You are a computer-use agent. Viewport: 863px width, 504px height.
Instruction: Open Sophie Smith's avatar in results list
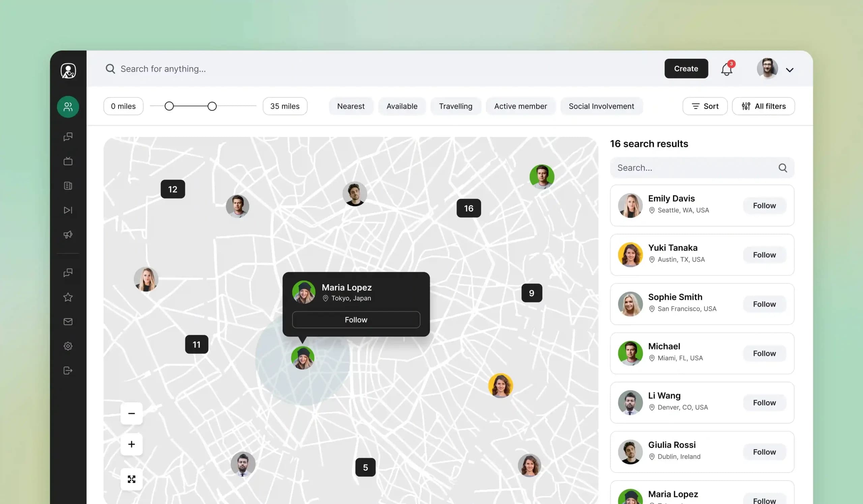(630, 304)
